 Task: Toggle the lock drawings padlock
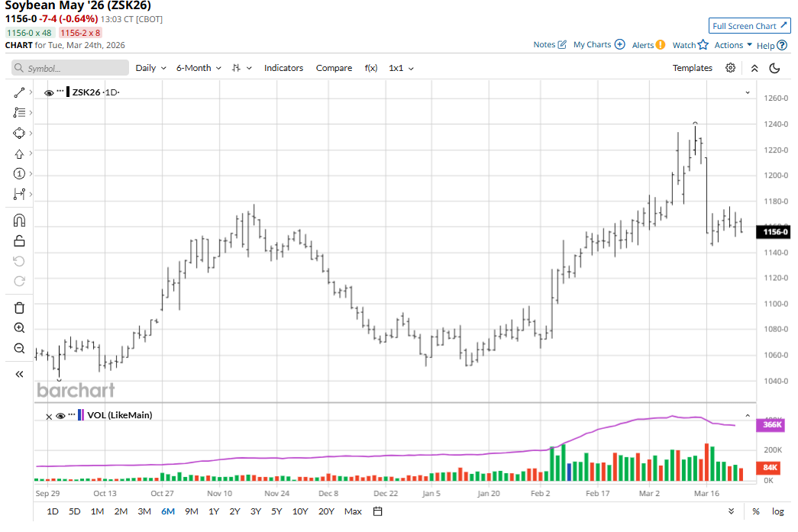click(x=19, y=240)
